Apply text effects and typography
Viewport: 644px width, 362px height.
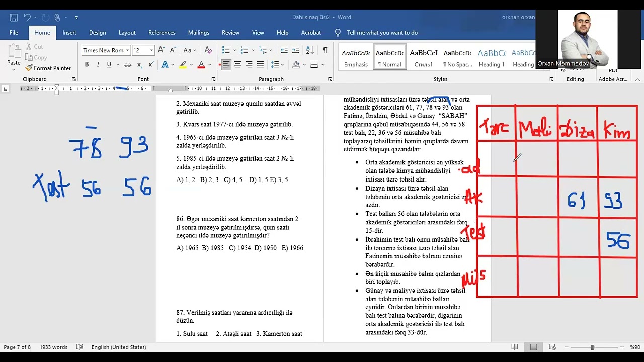tap(165, 64)
